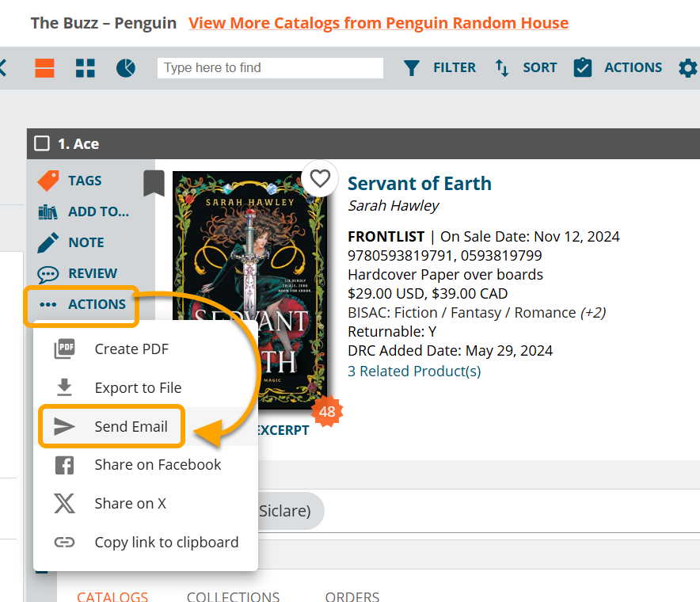This screenshot has height=602, width=700.
Task: Open the SORT options in the toolbar
Action: click(526, 68)
